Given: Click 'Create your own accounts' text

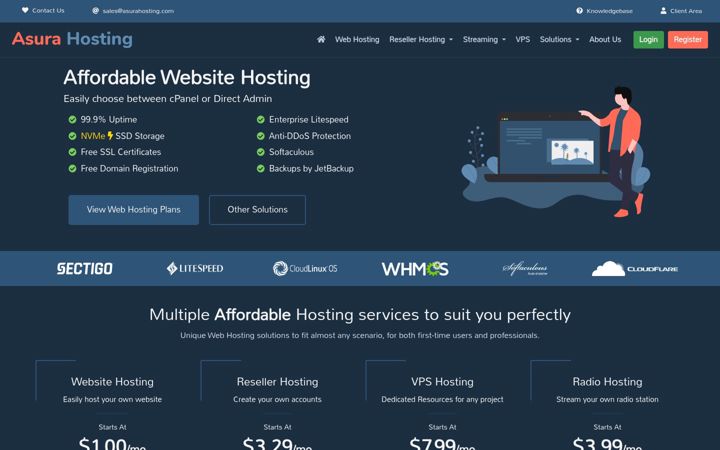Looking at the screenshot, I should [277, 399].
